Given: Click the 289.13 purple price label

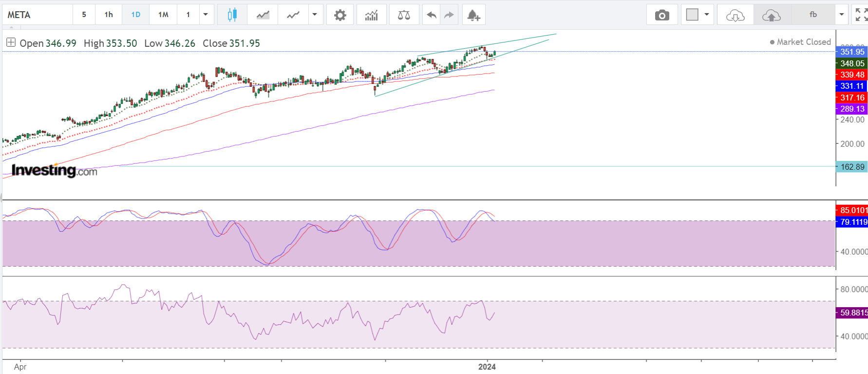Looking at the screenshot, I should coord(852,109).
